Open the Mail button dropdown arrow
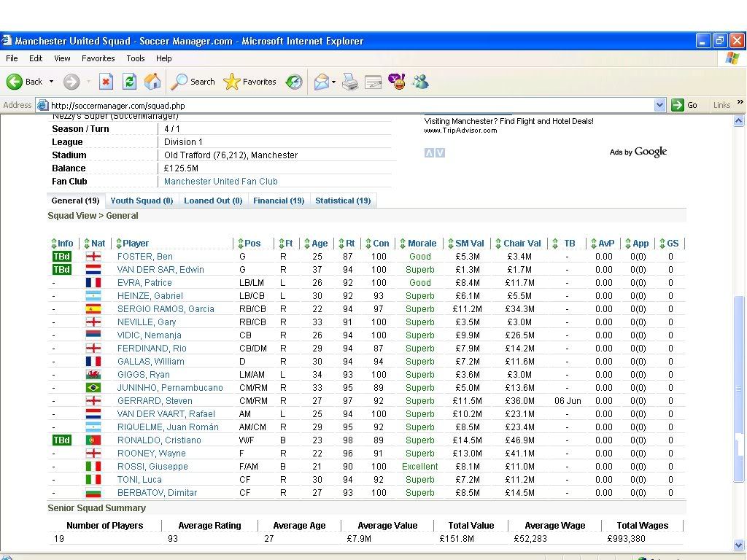The height and width of the screenshot is (560, 747). (x=333, y=82)
